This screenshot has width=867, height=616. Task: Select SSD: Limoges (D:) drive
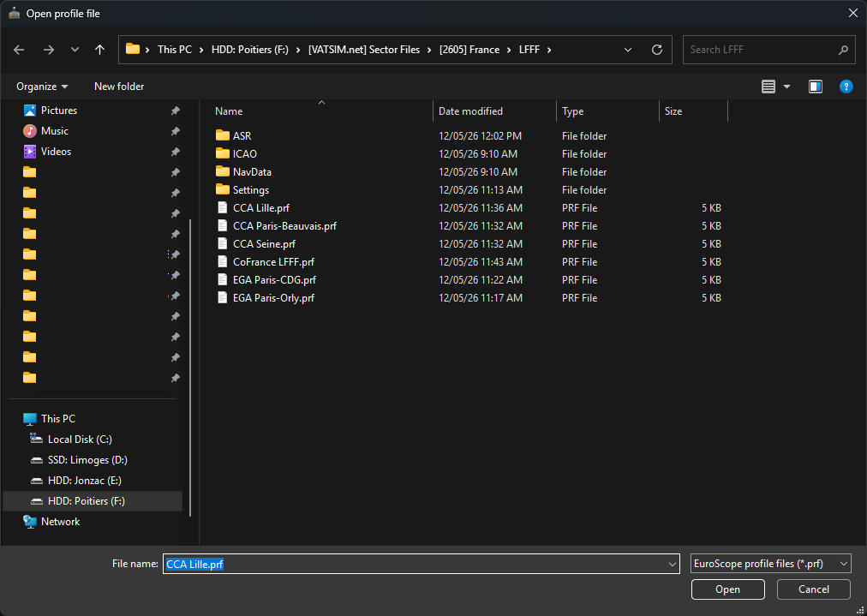87,460
